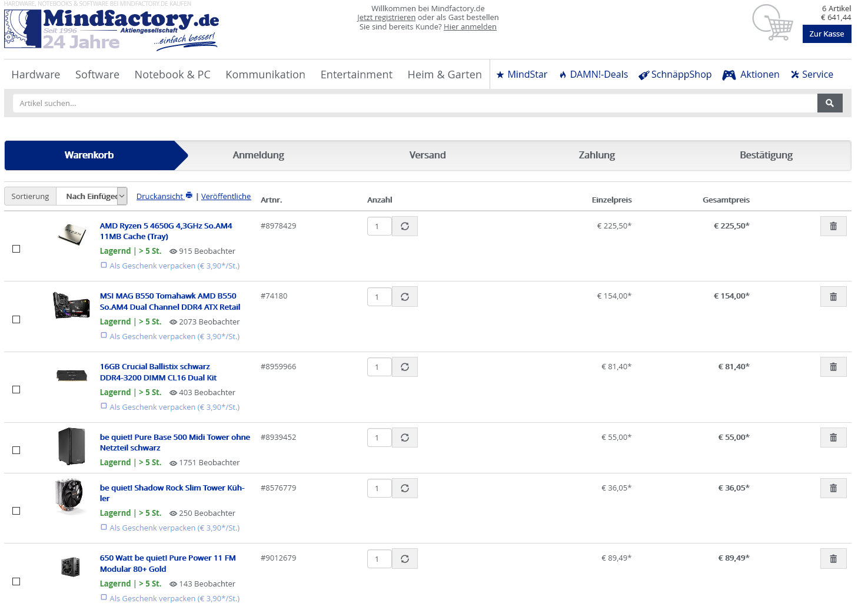Image resolution: width=868 pixels, height=613 pixels.
Task: Update quantity for Pure Base 500 case
Action: [x=405, y=438]
